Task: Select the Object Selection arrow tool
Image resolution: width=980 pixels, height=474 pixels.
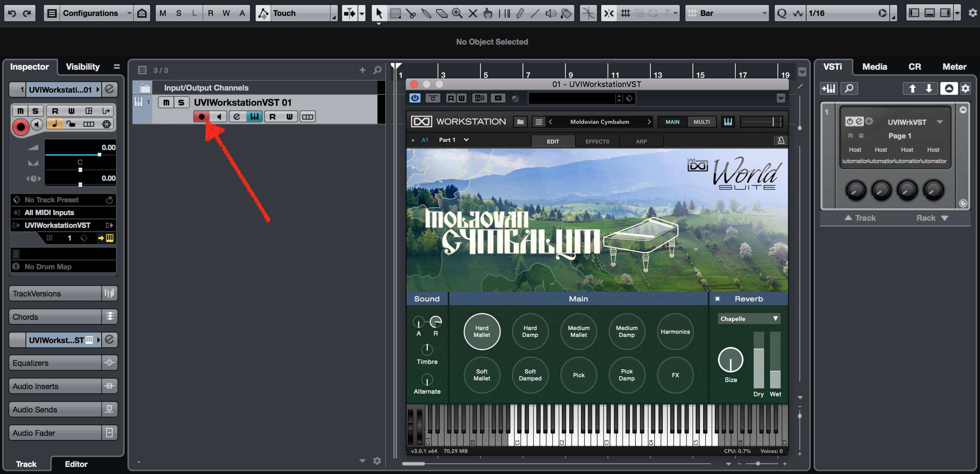Action: point(378,13)
